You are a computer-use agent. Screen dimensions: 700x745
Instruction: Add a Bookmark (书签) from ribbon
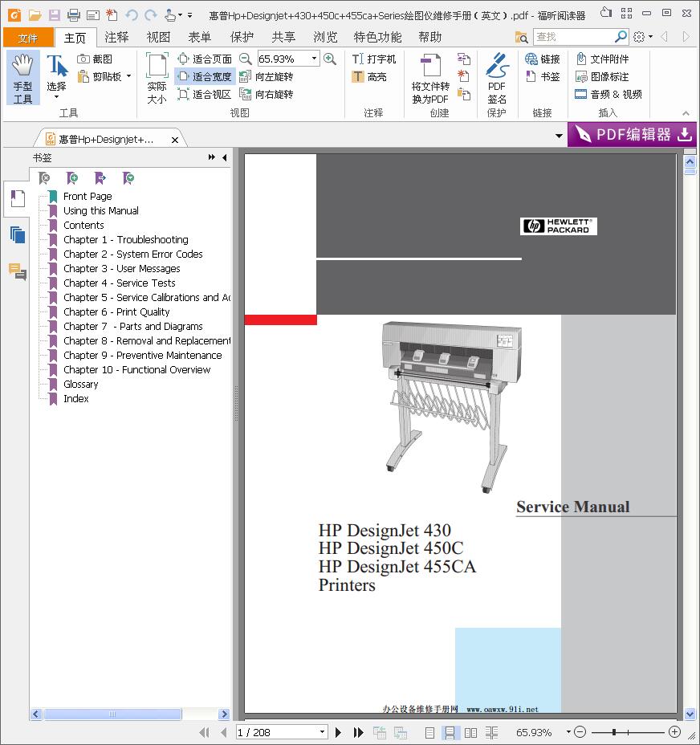tap(543, 76)
